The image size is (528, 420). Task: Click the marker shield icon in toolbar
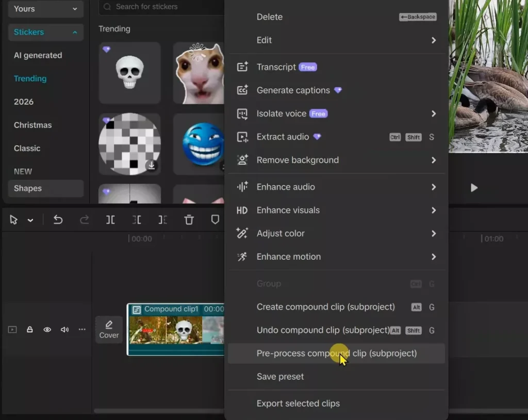(215, 220)
